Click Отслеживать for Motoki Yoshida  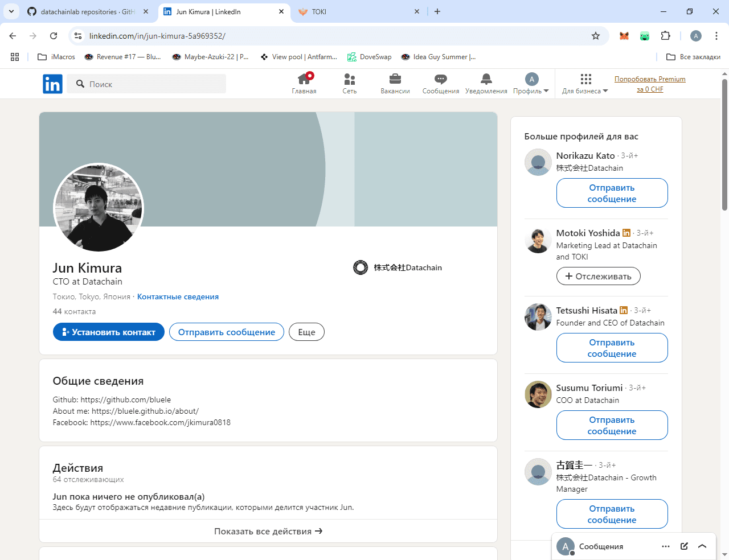(x=598, y=276)
